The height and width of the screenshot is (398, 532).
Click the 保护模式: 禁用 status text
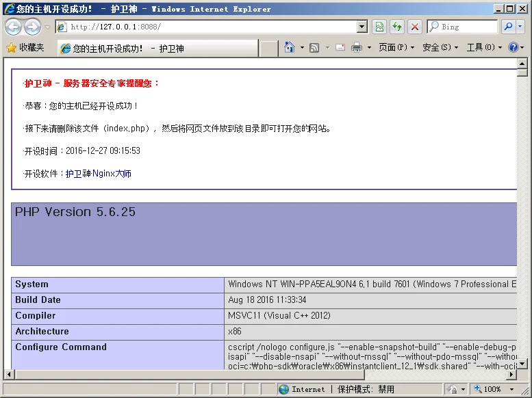[366, 389]
